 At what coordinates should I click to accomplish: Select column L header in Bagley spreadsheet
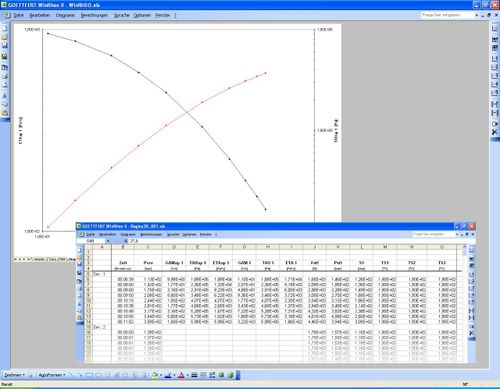(362, 247)
